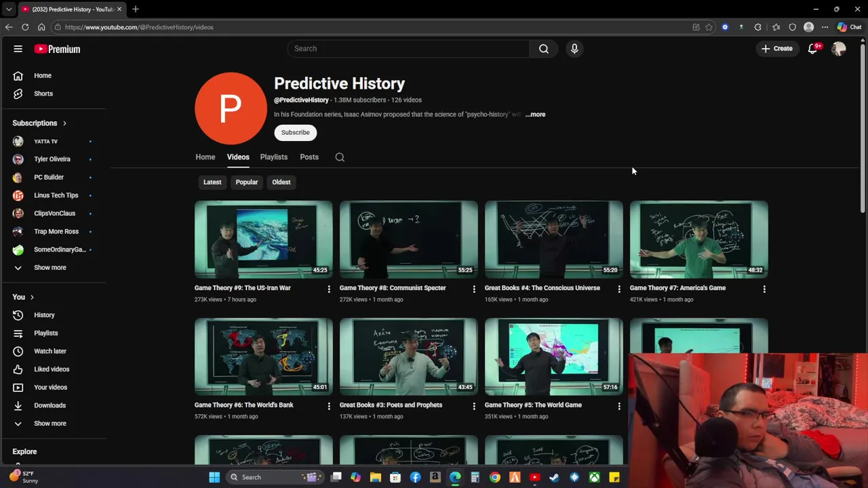Open Game Theory #8 Communist Specter thumbnail

click(409, 239)
